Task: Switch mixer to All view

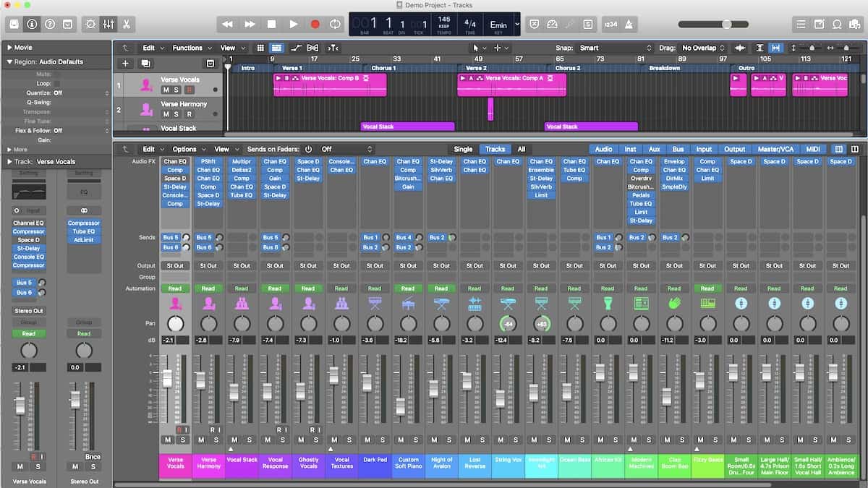Action: pos(521,149)
